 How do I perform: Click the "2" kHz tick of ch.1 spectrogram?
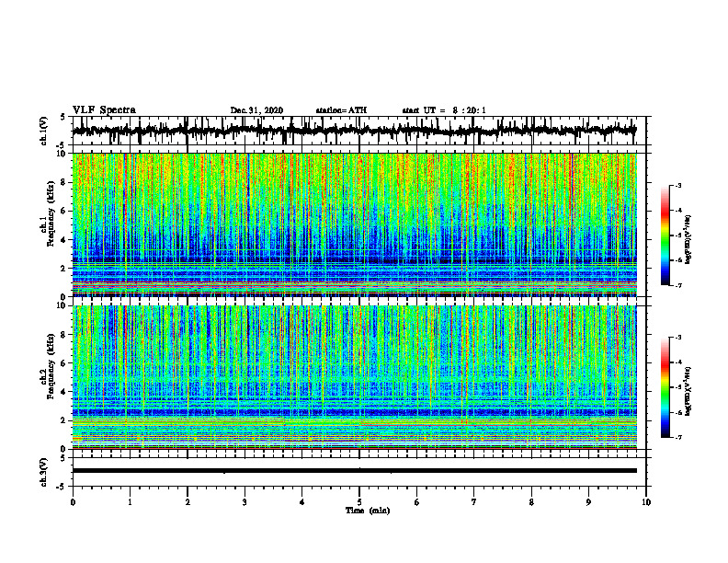pos(63,269)
